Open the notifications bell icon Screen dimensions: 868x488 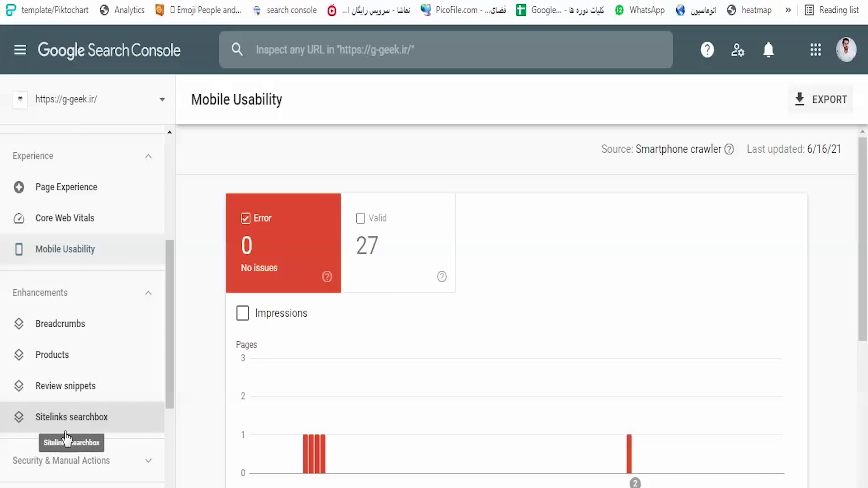click(x=768, y=50)
